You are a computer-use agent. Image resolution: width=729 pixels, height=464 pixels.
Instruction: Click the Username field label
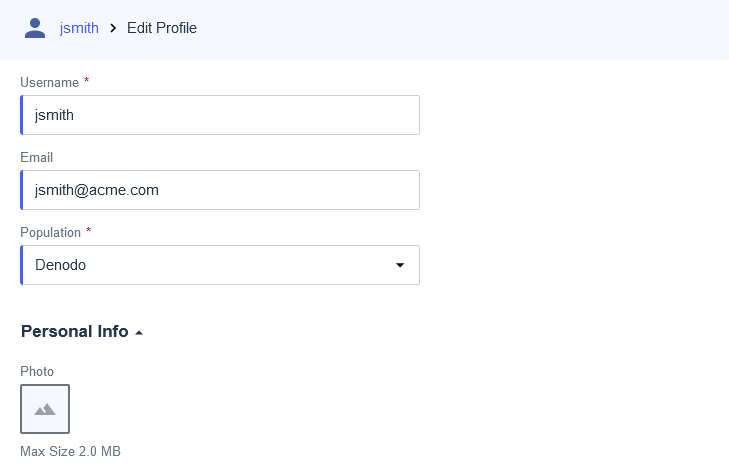49,82
